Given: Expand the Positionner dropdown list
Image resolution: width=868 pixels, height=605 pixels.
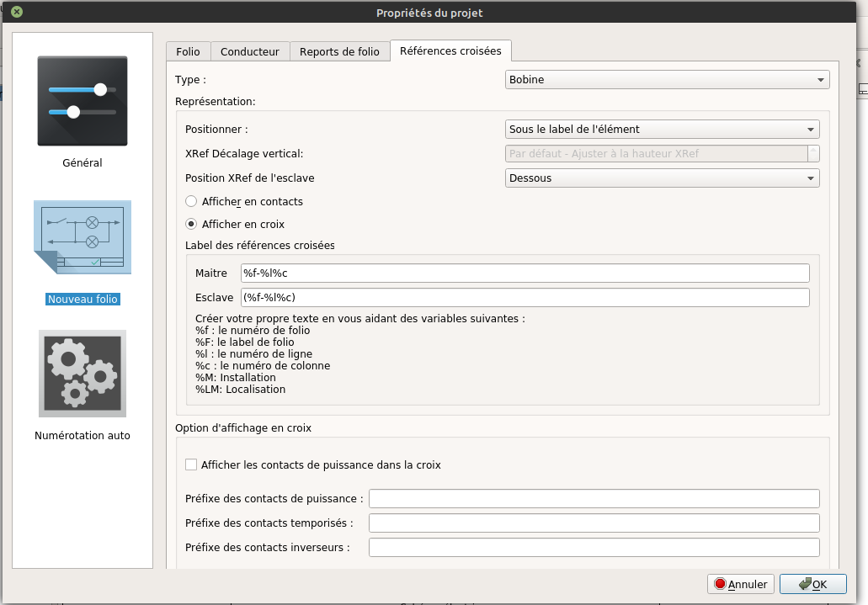Looking at the screenshot, I should 662,130.
